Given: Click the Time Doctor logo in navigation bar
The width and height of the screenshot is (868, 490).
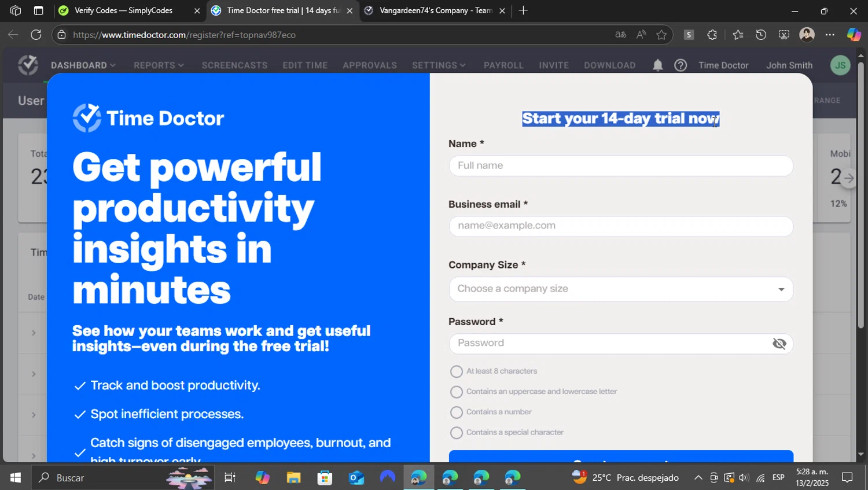Looking at the screenshot, I should tap(28, 65).
